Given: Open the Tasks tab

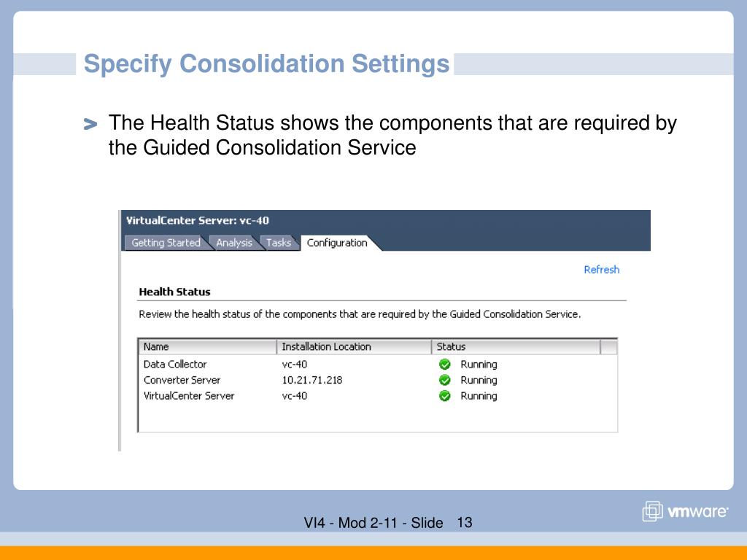Looking at the screenshot, I should [x=279, y=243].
